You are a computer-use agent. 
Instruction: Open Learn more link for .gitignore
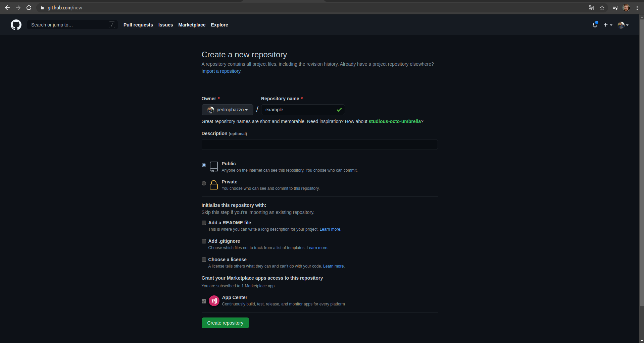pos(317,248)
